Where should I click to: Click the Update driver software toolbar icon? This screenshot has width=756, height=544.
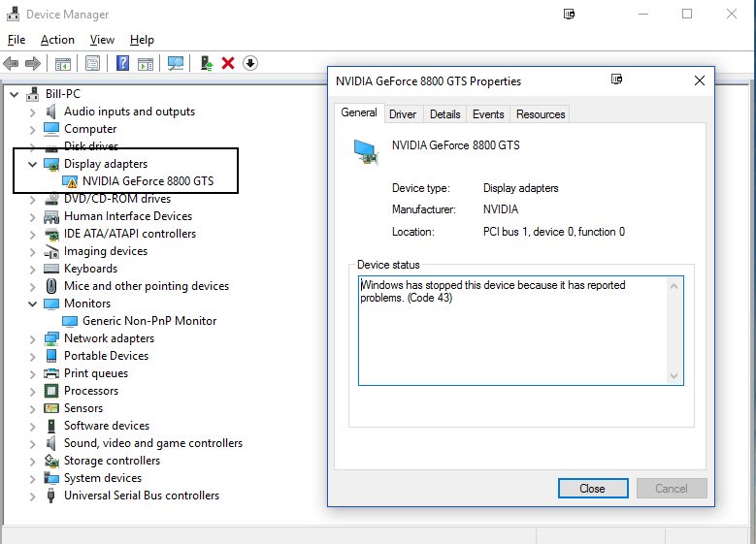point(207,63)
